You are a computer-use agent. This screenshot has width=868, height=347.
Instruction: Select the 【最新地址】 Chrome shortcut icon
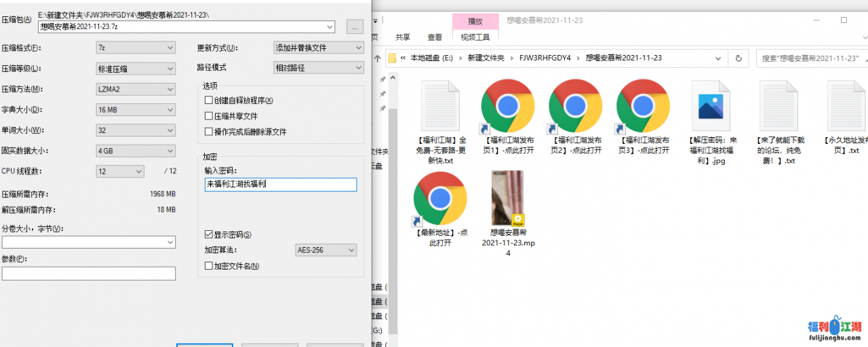pyautogui.click(x=440, y=198)
